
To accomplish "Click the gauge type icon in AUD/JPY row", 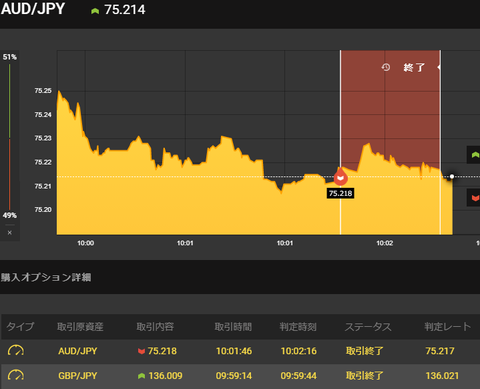I will (x=16, y=351).
